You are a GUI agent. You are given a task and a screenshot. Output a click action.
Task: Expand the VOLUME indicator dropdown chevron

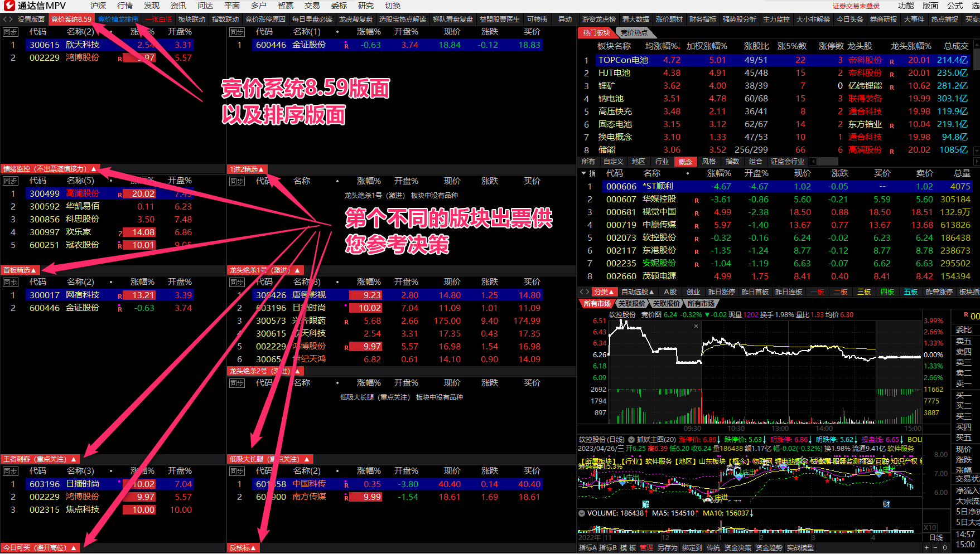click(x=582, y=513)
